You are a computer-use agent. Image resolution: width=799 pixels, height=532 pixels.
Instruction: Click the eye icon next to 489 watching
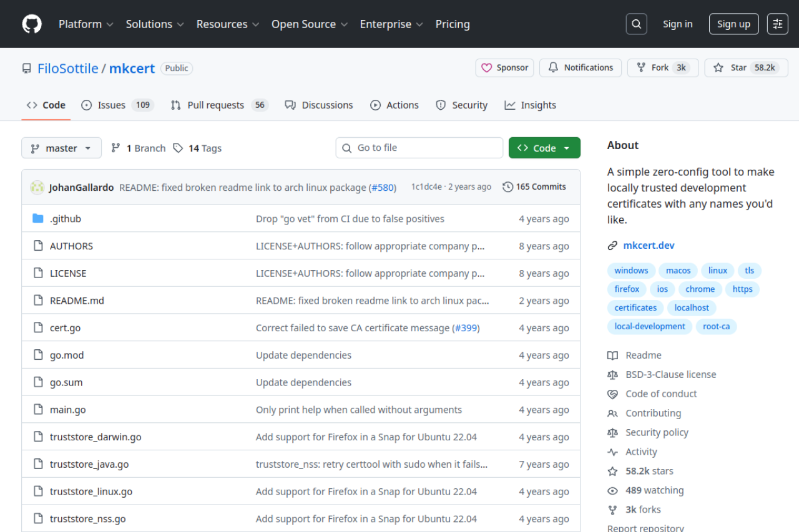(x=612, y=490)
